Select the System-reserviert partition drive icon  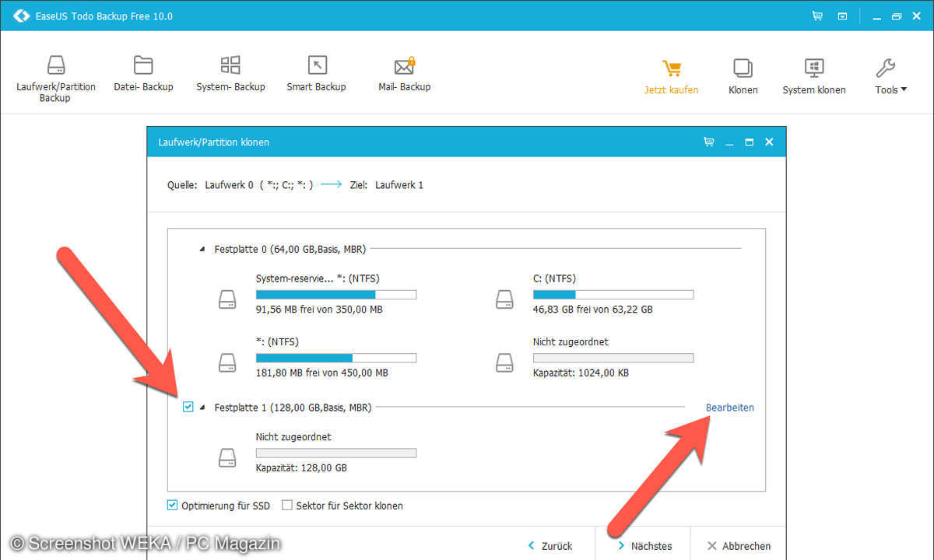227,299
